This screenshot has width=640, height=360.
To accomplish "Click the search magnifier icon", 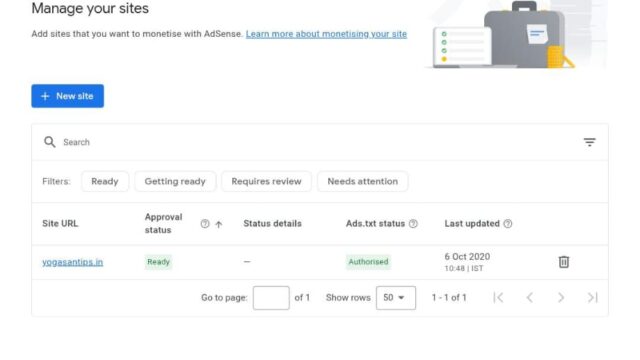I will (50, 142).
